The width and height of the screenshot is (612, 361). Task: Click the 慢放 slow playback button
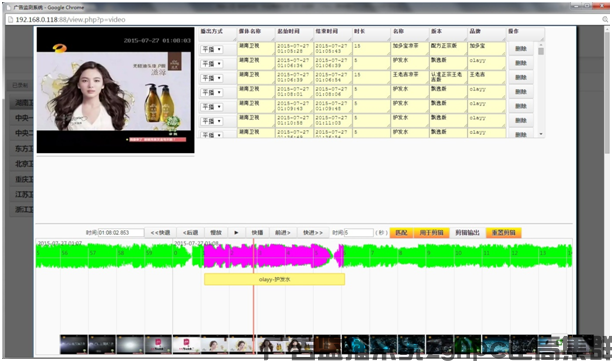pos(216,233)
